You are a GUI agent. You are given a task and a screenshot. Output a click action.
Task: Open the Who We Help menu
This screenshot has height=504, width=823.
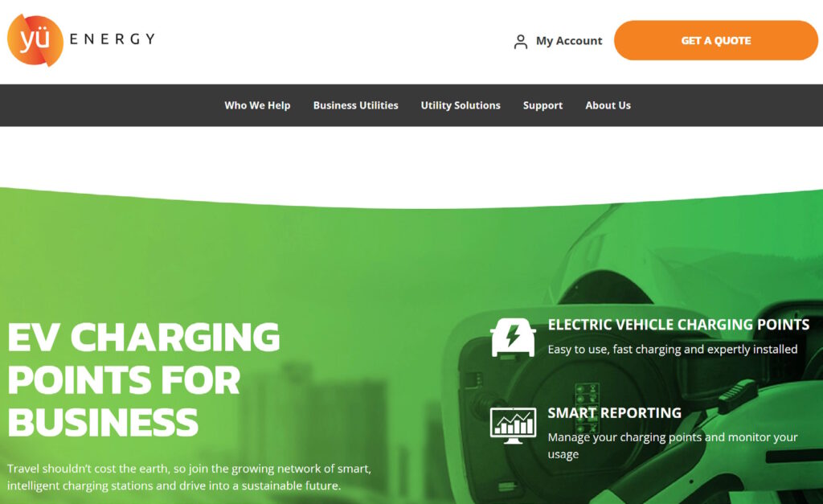pyautogui.click(x=257, y=105)
